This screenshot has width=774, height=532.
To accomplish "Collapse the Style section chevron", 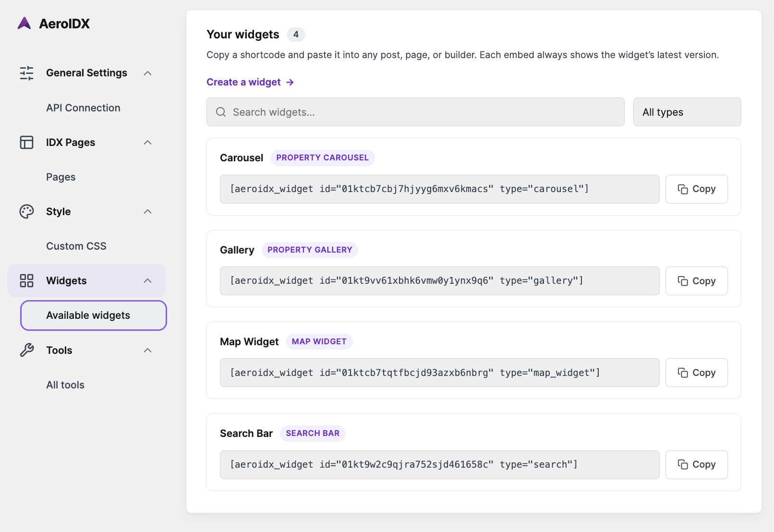I will click(x=148, y=211).
